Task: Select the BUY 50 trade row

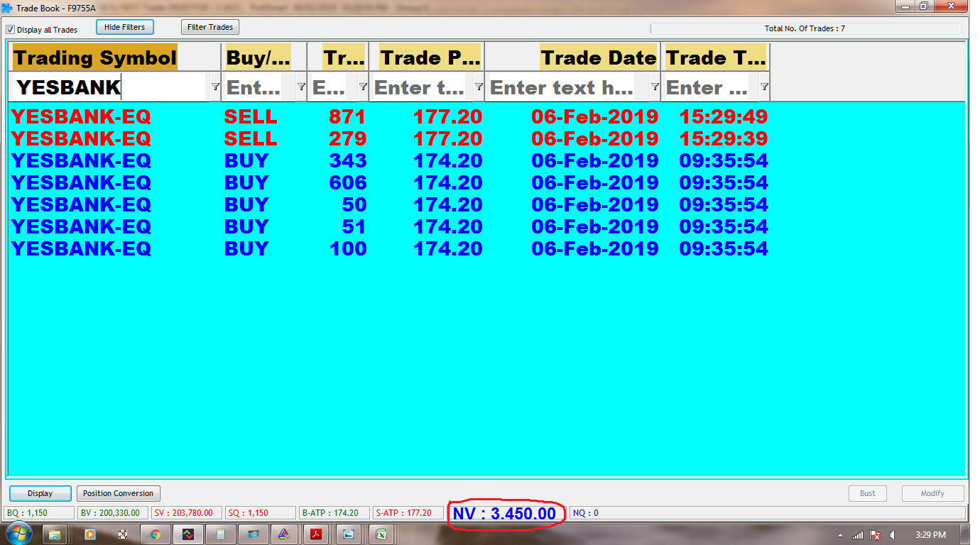Action: (389, 204)
